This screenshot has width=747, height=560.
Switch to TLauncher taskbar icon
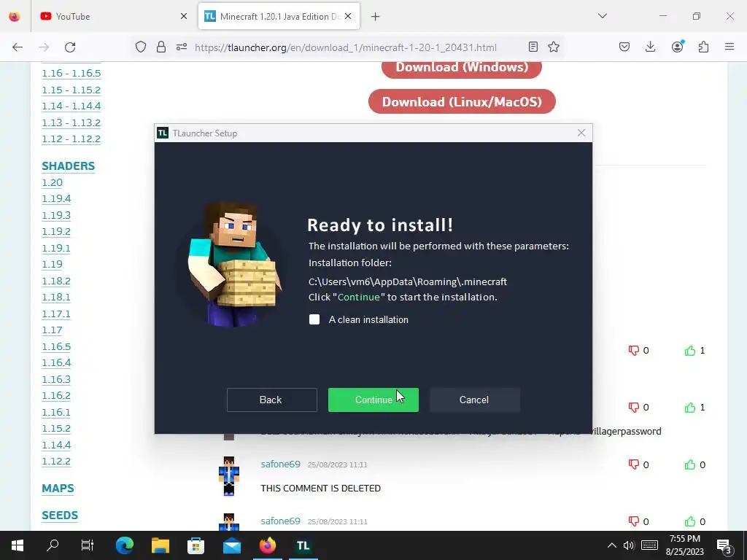(x=303, y=545)
